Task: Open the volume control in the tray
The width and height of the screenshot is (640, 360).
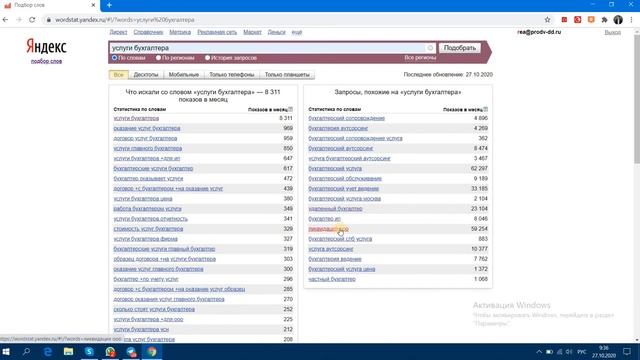Action: click(x=569, y=352)
